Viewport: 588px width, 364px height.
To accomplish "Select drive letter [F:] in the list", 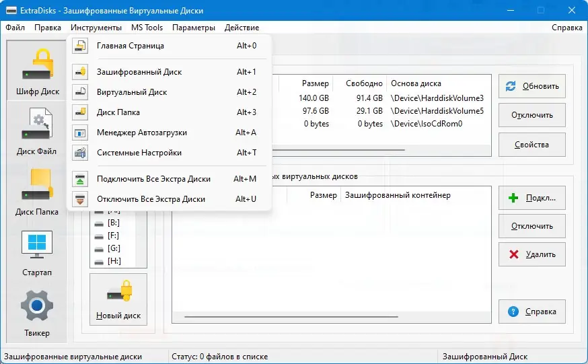I will point(113,235).
